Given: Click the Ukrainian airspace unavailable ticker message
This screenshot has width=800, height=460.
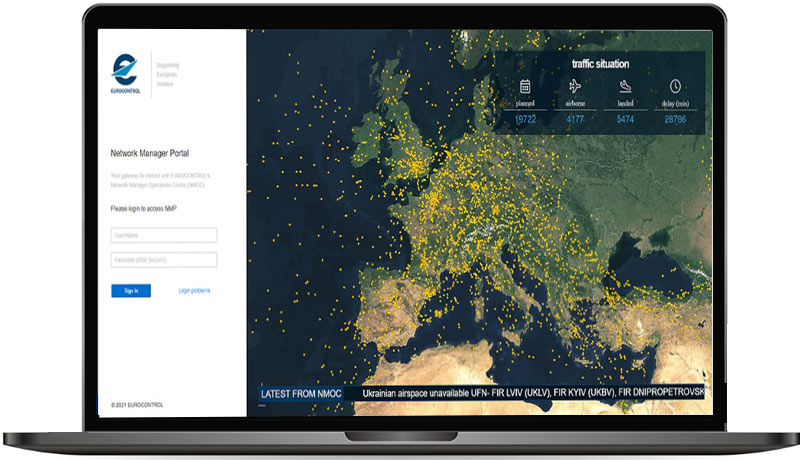Looking at the screenshot, I should [533, 394].
